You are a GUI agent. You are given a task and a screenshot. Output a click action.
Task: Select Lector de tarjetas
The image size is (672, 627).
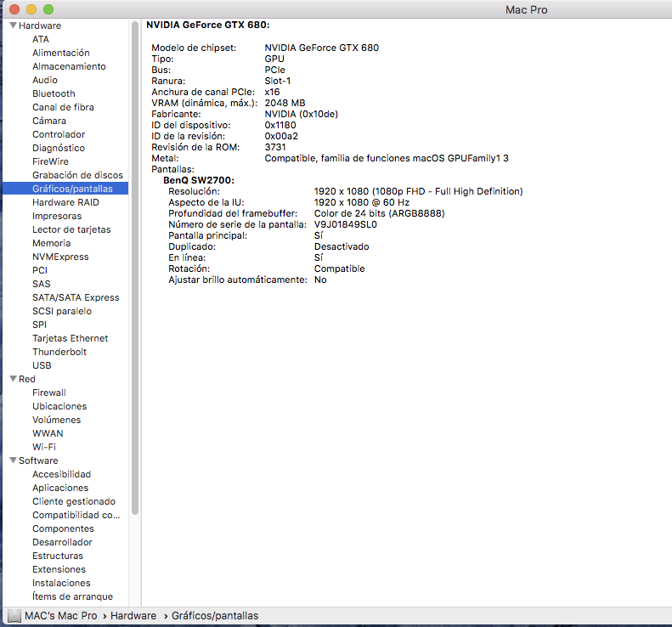pyautogui.click(x=71, y=229)
